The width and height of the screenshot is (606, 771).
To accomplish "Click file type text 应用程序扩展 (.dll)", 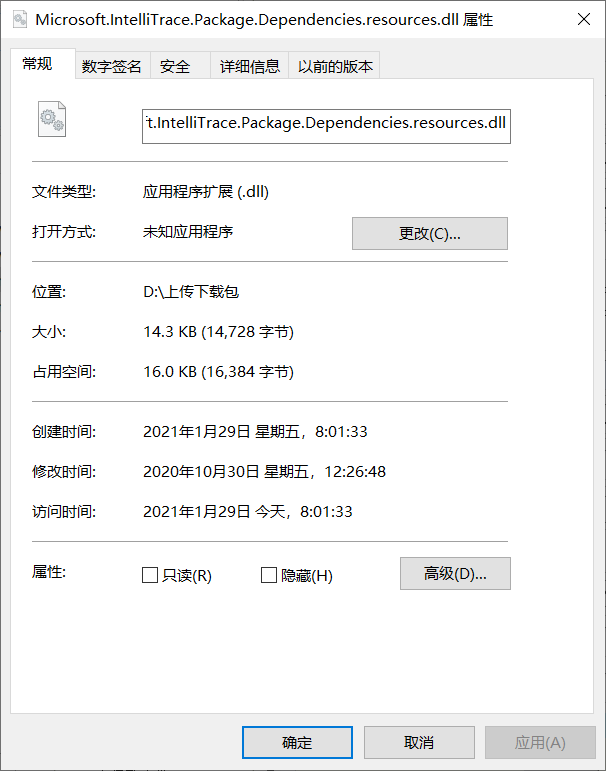I will tap(206, 192).
